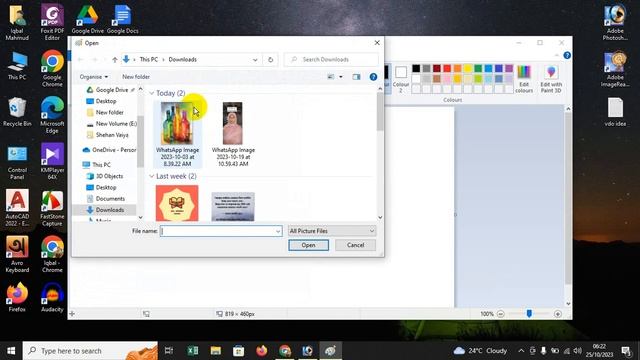
Task: Click Paint zoom slider handle
Action: (x=529, y=313)
